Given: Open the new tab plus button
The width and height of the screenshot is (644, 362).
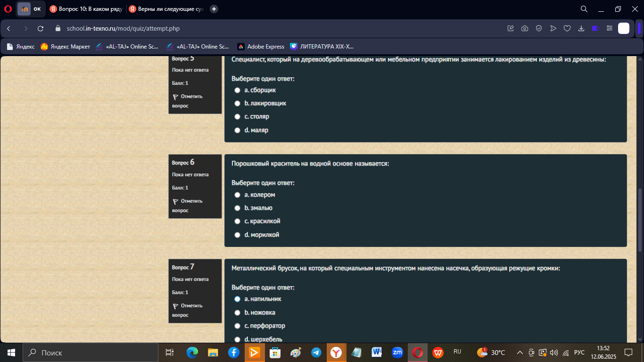Looking at the screenshot, I should pos(214,9).
